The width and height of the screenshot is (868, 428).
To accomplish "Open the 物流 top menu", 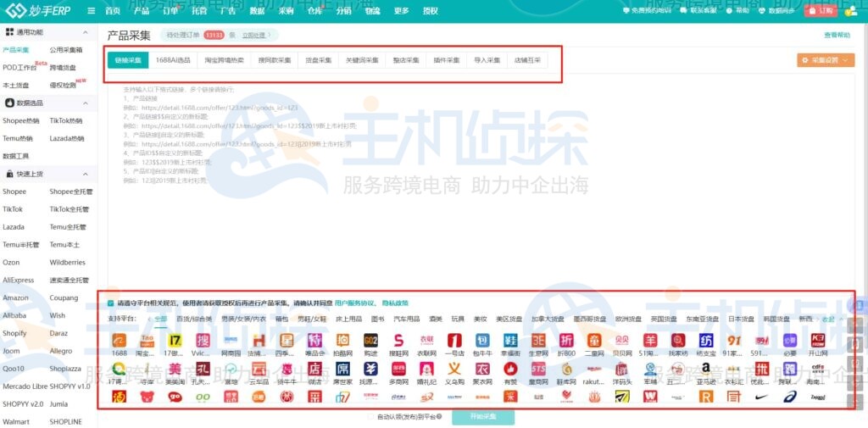I will [373, 11].
